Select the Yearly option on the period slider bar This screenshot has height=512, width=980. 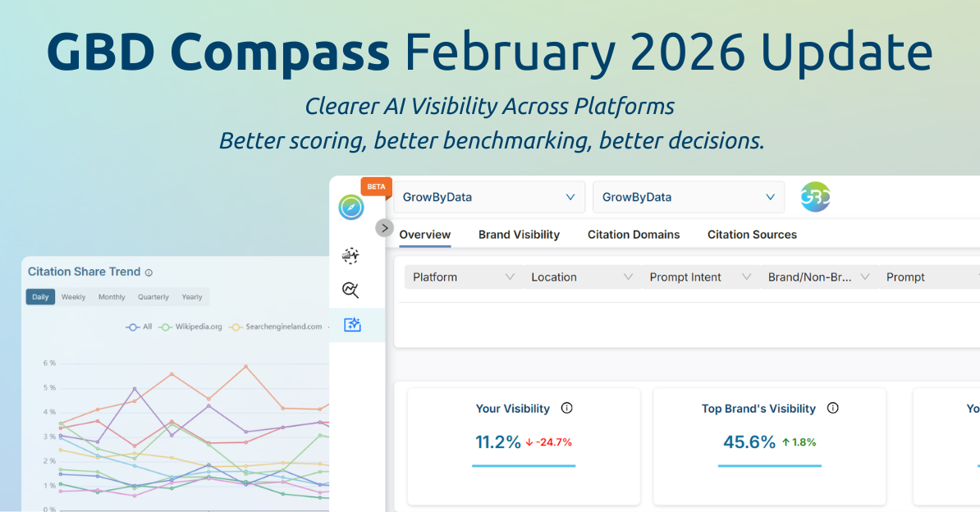pos(191,296)
